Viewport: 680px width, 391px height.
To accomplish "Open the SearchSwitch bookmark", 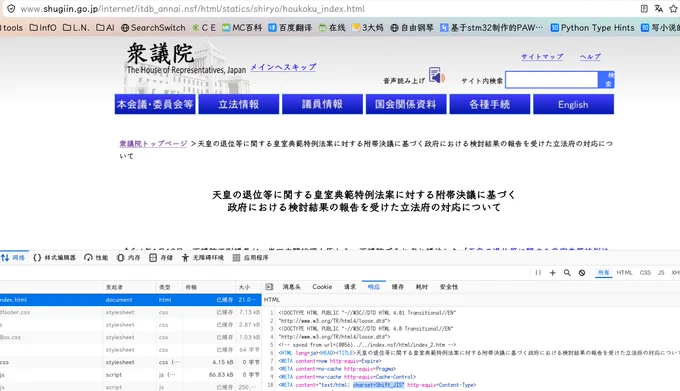I will pyautogui.click(x=153, y=28).
